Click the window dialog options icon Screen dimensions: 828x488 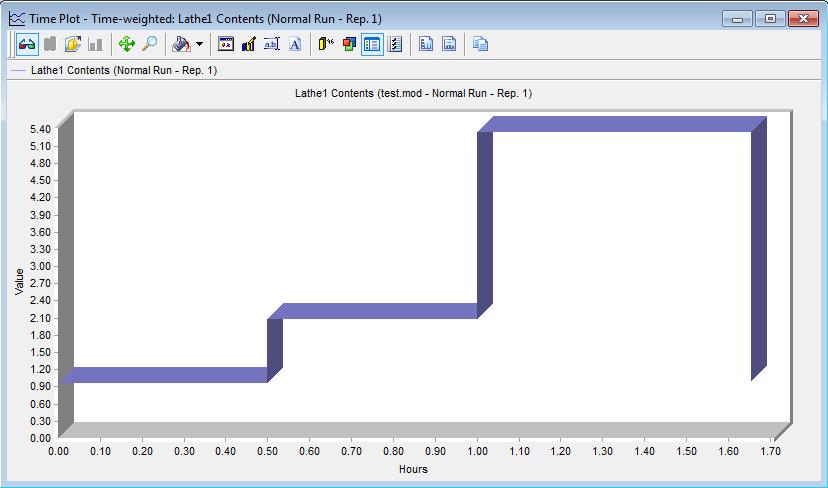(x=226, y=44)
